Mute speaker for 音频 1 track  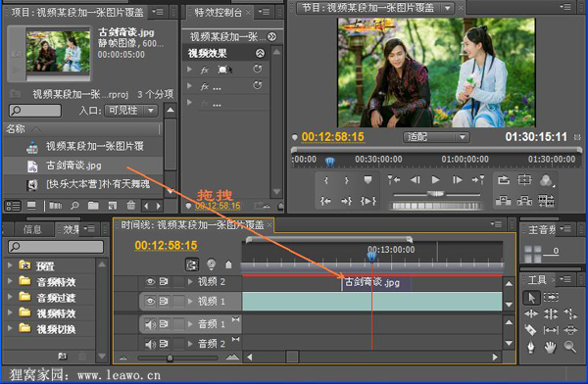pyautogui.click(x=150, y=324)
